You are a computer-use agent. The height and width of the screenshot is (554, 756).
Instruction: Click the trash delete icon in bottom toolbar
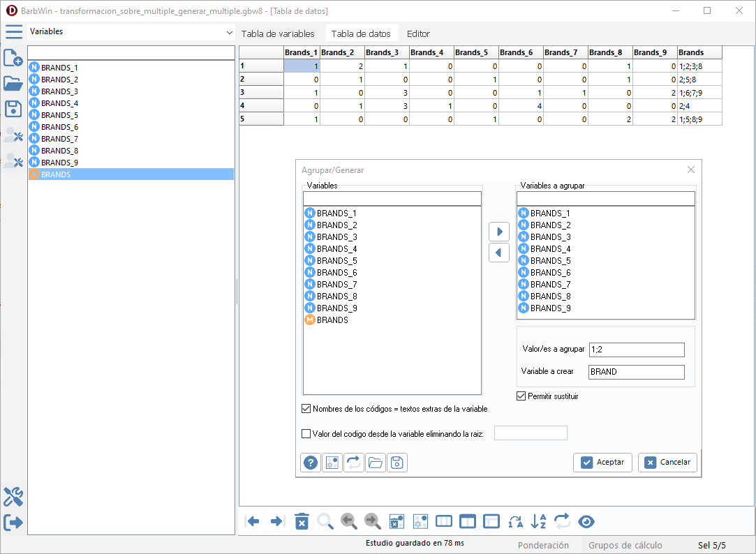[302, 521]
